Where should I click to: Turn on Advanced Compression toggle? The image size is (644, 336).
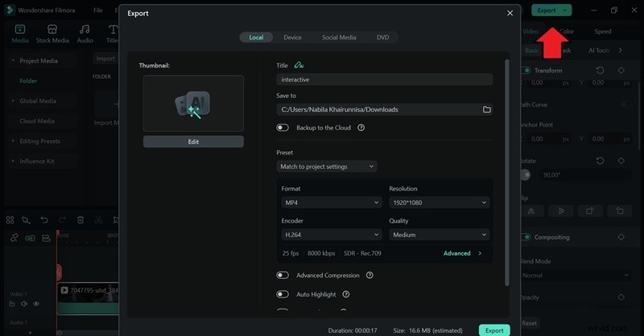pyautogui.click(x=283, y=275)
